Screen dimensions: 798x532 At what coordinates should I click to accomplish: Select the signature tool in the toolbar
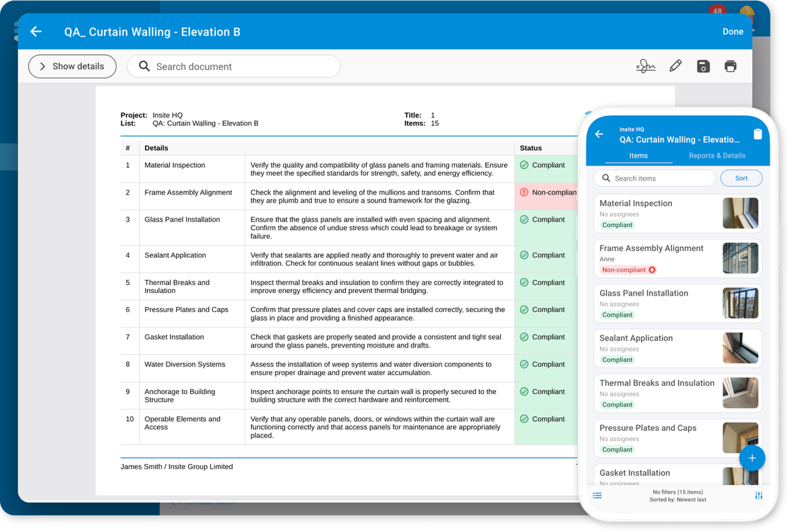(645, 66)
